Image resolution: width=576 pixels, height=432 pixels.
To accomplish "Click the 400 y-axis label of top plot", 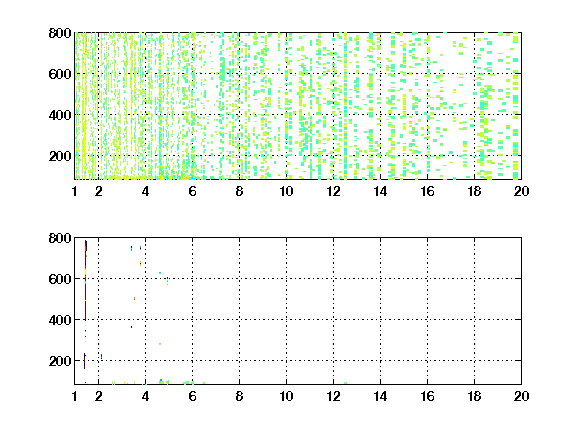I will pyautogui.click(x=60, y=115).
